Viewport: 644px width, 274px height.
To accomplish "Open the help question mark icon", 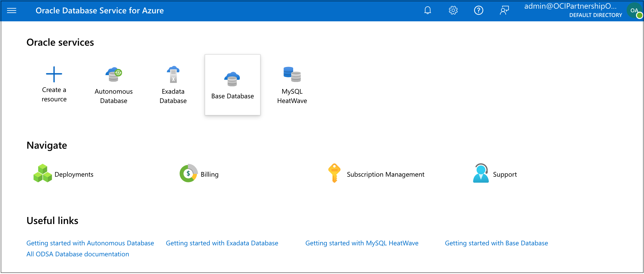I will [479, 11].
